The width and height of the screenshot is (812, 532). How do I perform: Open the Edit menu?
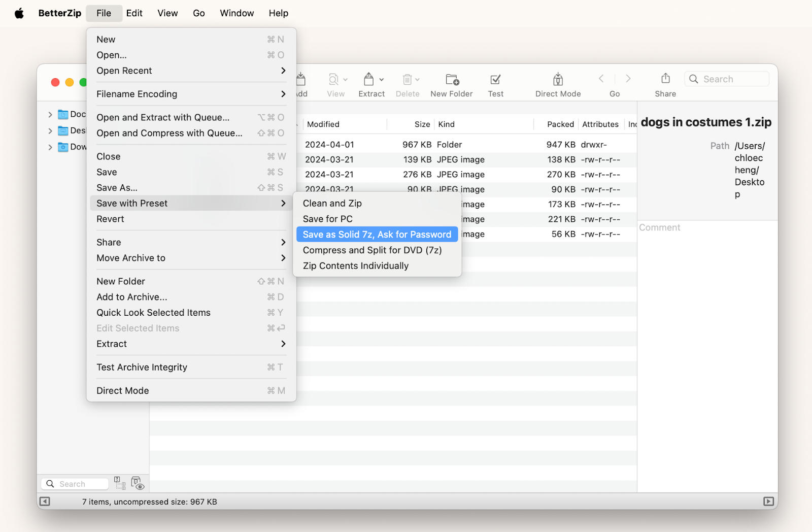[134, 13]
